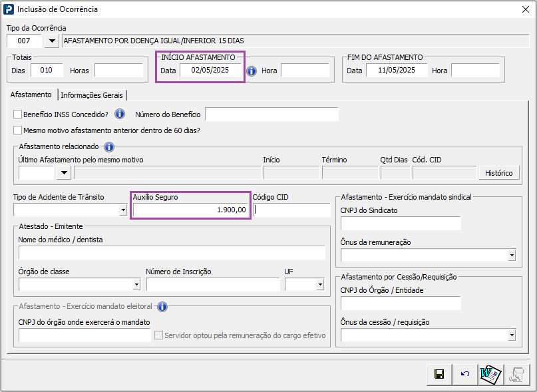Expand the UF state dropdown
Viewport: 537px width, 392px height.
320,285
